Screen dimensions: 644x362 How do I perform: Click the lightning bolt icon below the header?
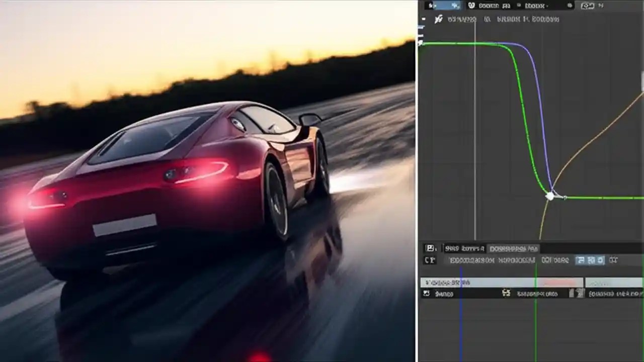[x=440, y=19]
